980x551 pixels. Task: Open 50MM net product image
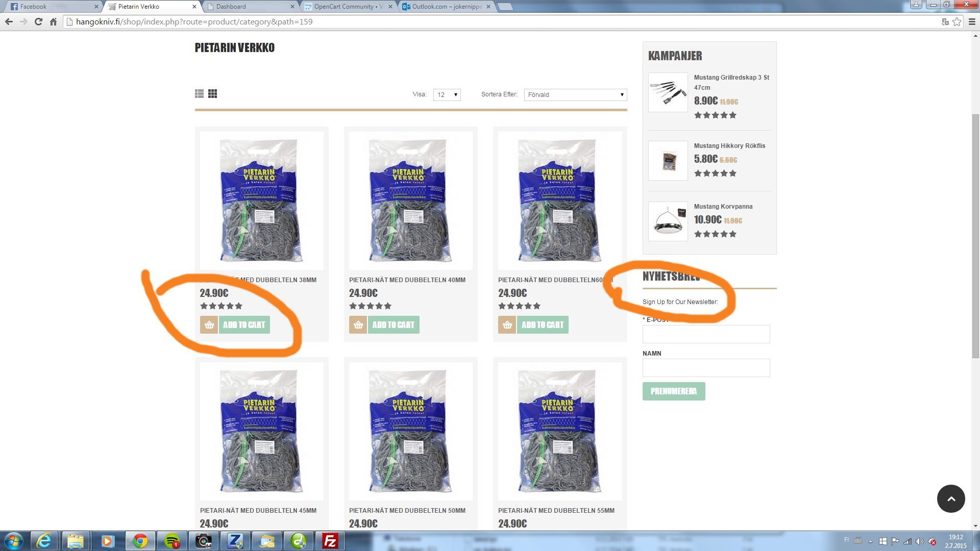coord(411,431)
